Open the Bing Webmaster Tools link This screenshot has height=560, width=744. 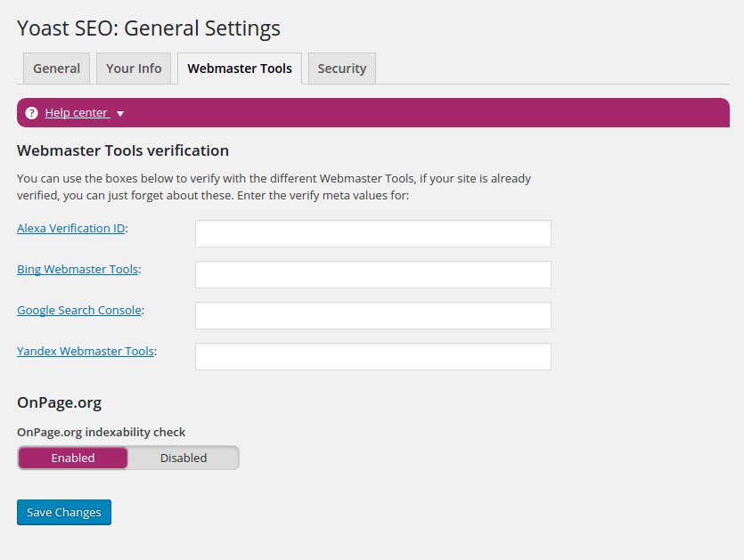click(x=78, y=269)
